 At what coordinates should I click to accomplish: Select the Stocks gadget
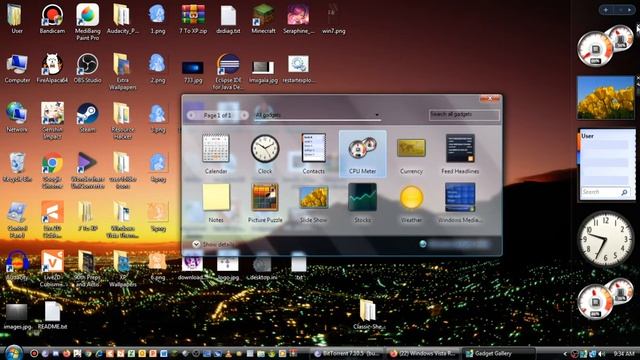pos(362,203)
